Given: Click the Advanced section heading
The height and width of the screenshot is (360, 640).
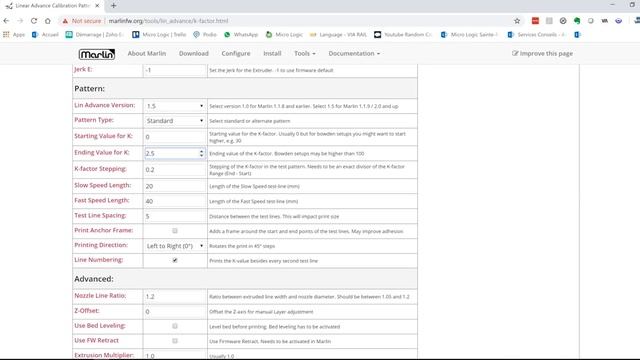Looking at the screenshot, I should (94, 279).
